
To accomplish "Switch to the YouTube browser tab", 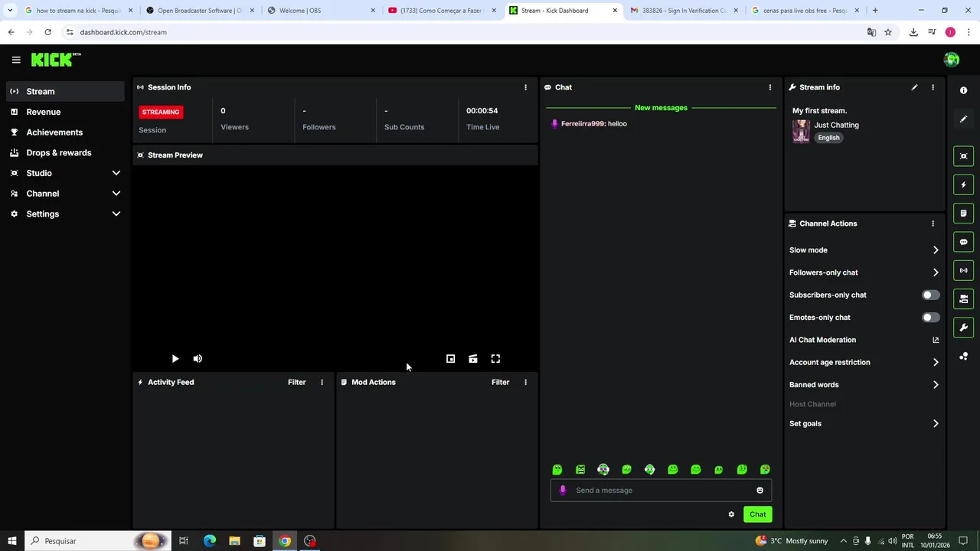I will (x=443, y=11).
